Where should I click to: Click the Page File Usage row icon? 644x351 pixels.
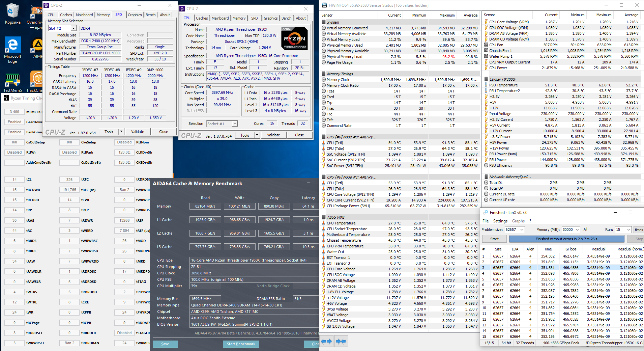[x=324, y=62]
